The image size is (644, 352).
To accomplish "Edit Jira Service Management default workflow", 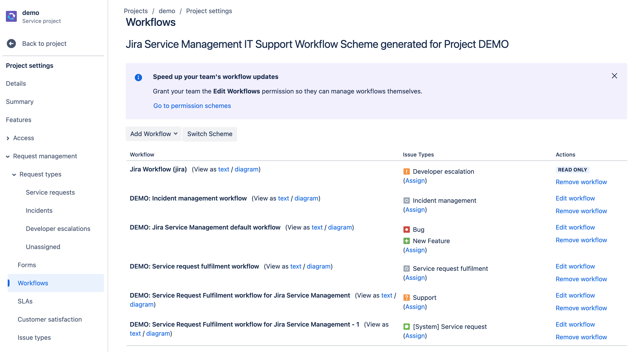I will (x=575, y=227).
